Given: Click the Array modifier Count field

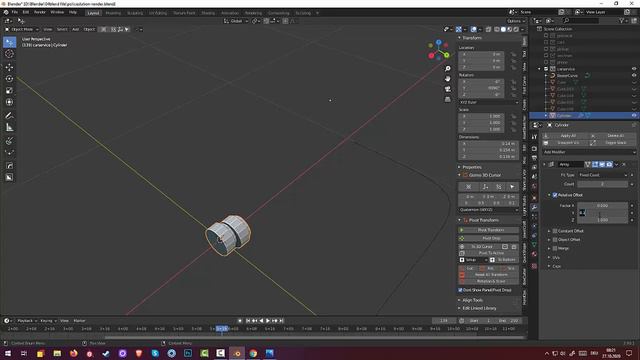Looking at the screenshot, I should tap(602, 184).
